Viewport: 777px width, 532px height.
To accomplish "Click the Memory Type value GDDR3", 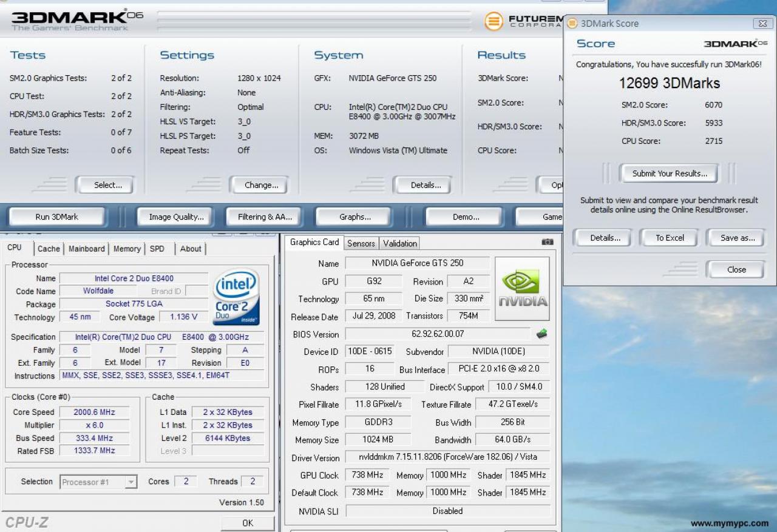I will [x=378, y=422].
